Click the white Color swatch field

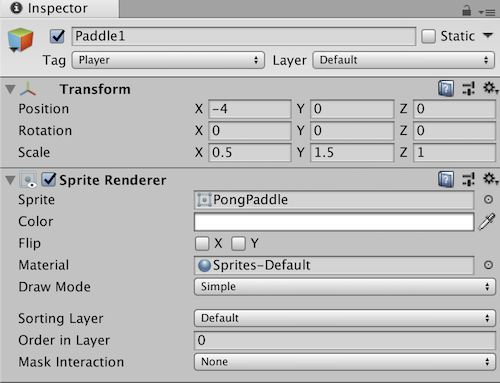[334, 222]
